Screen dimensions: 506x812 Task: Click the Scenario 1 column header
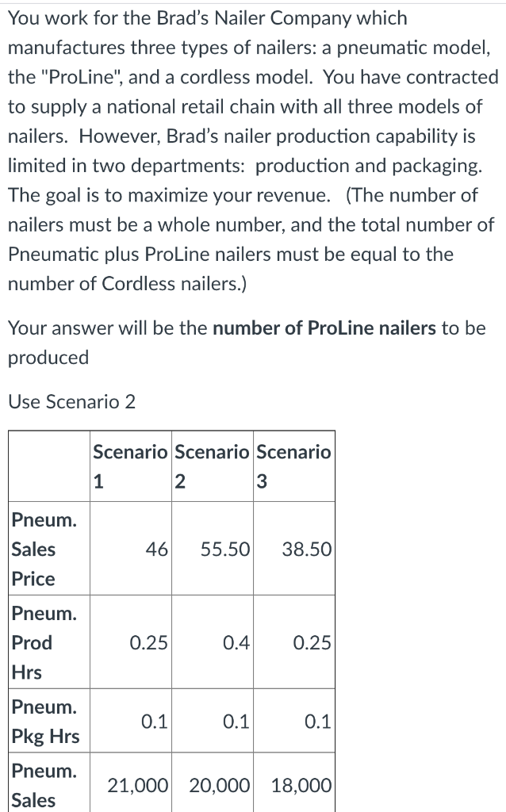131,466
